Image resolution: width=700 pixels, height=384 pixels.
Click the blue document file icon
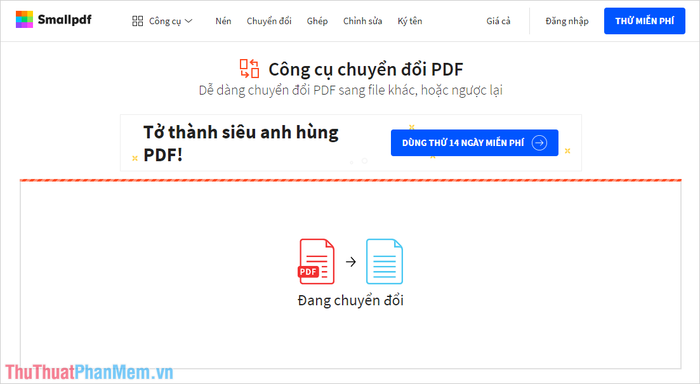[x=384, y=262]
